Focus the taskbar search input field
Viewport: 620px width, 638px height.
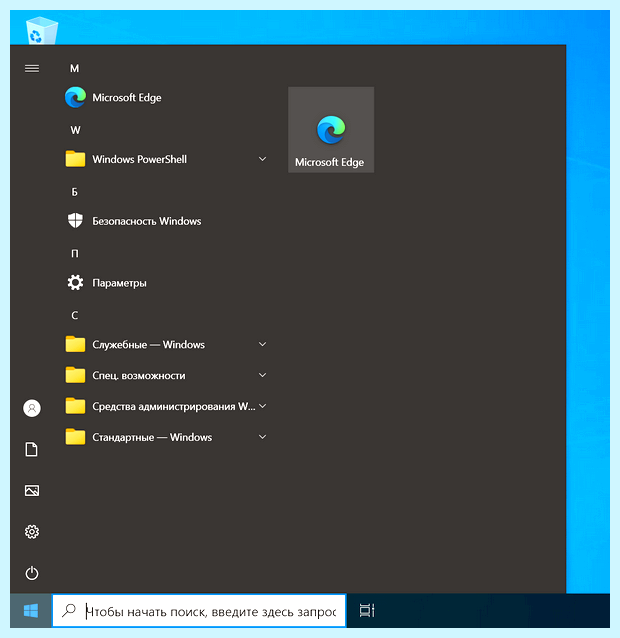pyautogui.click(x=199, y=611)
